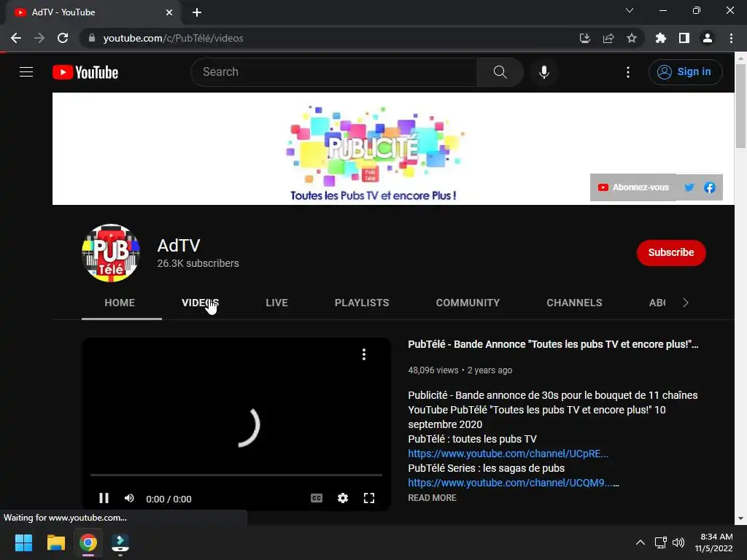Open YouTube settings three-dot menu
747x560 pixels.
click(x=628, y=72)
